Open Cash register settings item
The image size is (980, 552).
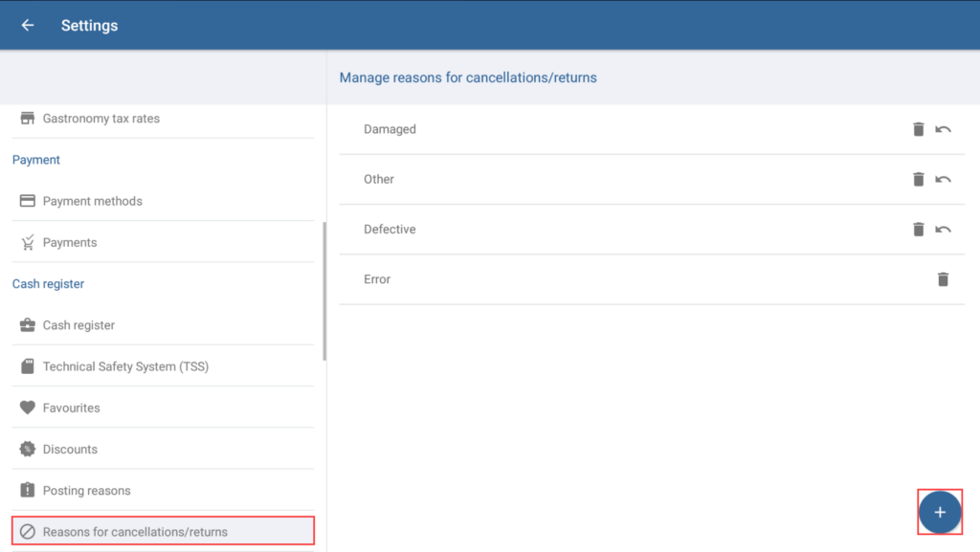click(x=78, y=325)
